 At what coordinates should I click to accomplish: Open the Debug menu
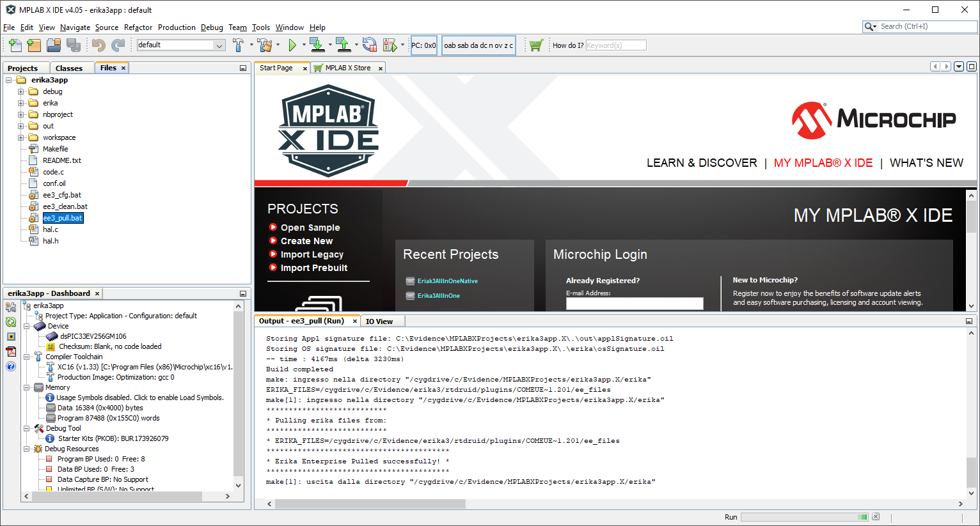point(212,27)
